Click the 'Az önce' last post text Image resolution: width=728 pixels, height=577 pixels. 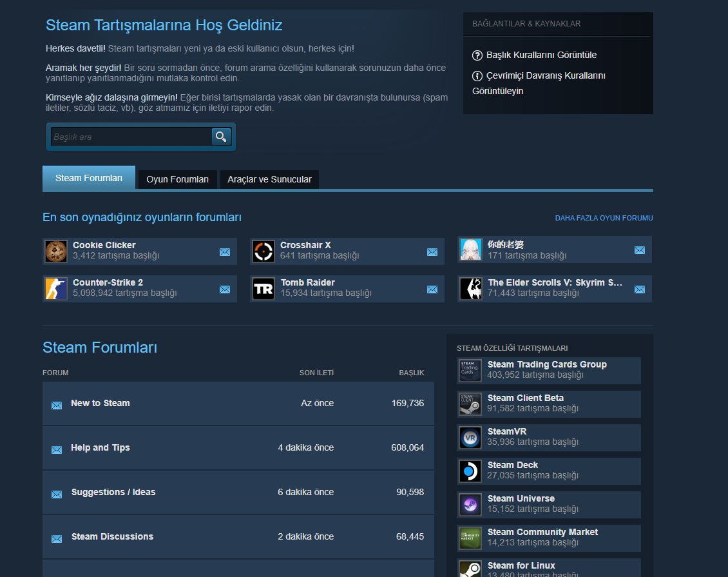pyautogui.click(x=317, y=403)
